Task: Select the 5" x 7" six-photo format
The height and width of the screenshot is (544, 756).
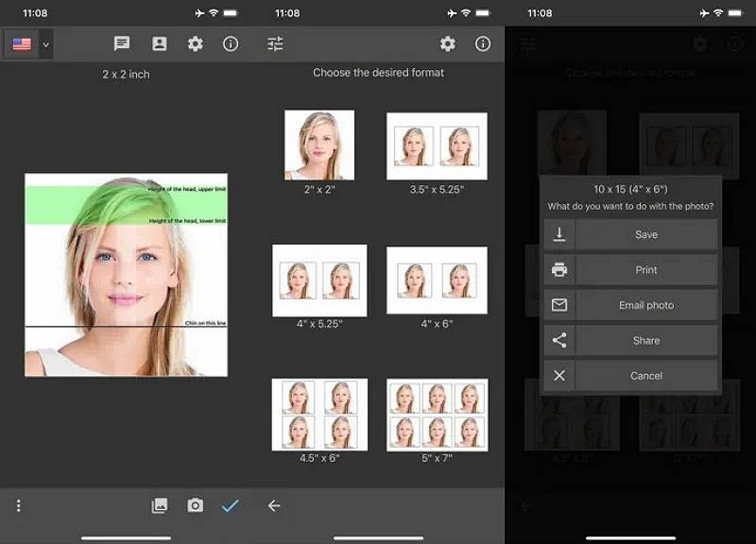Action: (x=438, y=415)
